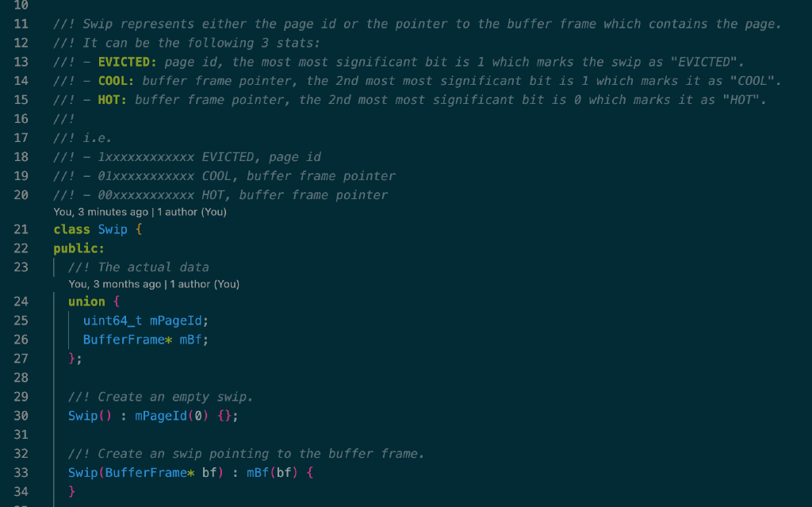Click line number 21 in the gutter
This screenshot has width=812, height=507.
coord(21,230)
